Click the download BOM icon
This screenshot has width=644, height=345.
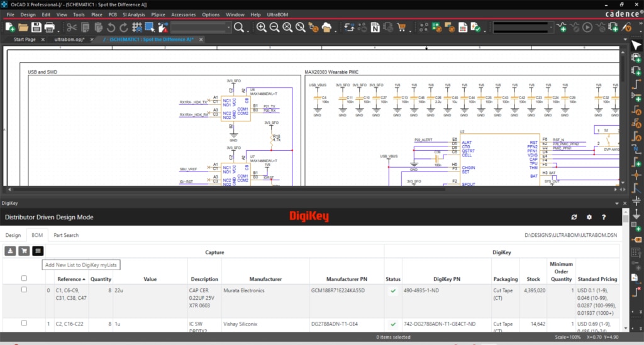tap(11, 251)
